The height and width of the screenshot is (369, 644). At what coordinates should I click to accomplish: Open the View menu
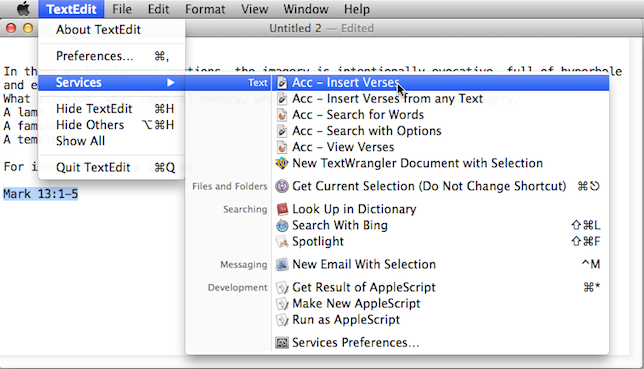tap(255, 9)
